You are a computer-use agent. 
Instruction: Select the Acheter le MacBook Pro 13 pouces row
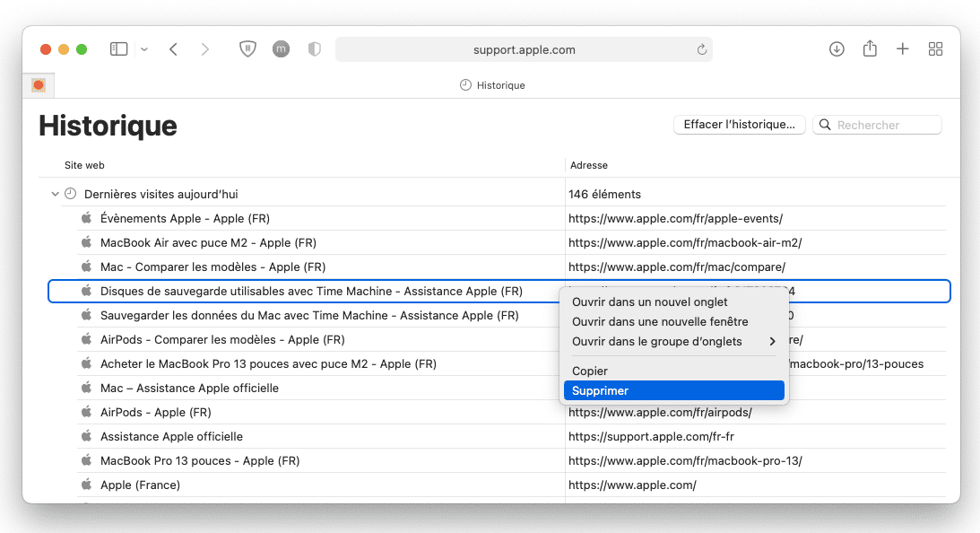(x=499, y=364)
